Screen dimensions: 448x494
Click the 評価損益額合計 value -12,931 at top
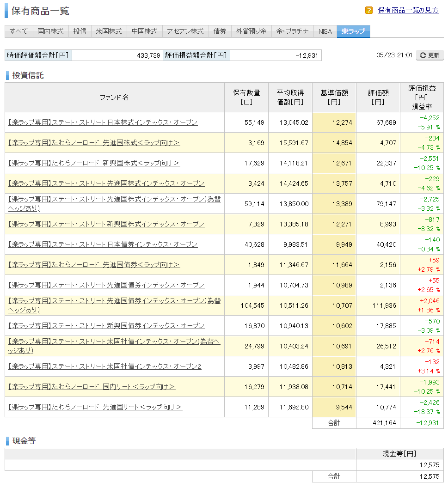pyautogui.click(x=307, y=55)
